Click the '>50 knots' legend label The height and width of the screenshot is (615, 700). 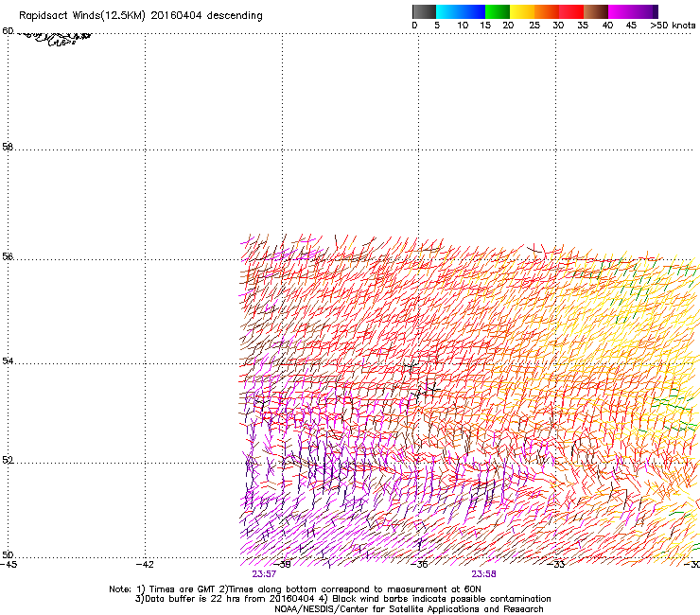point(673,25)
